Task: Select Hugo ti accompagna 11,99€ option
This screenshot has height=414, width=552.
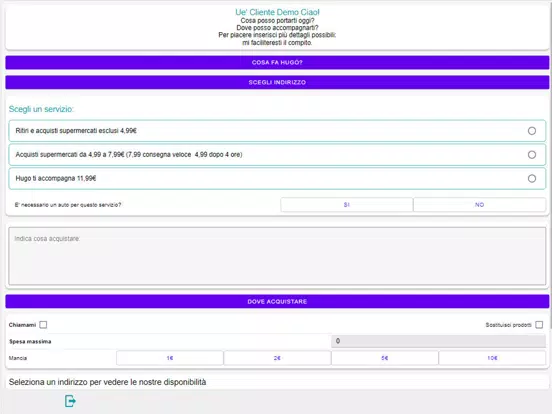Action: [x=277, y=178]
